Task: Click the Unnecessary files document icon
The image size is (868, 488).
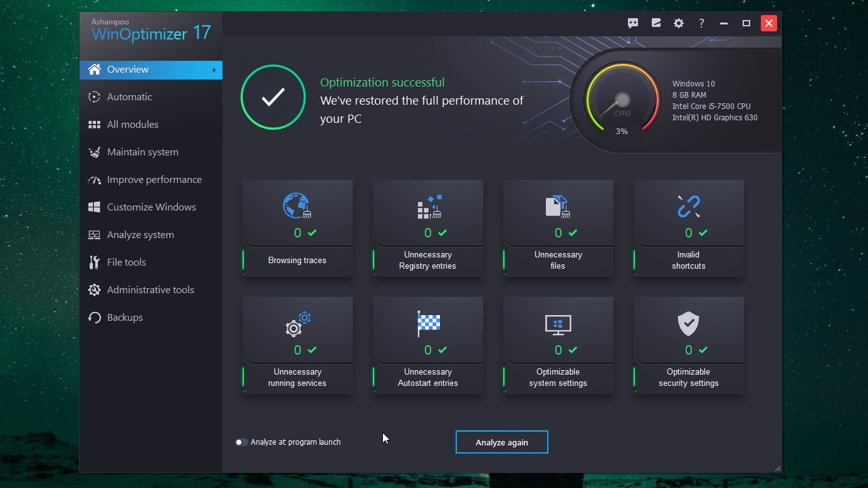Action: pyautogui.click(x=557, y=206)
